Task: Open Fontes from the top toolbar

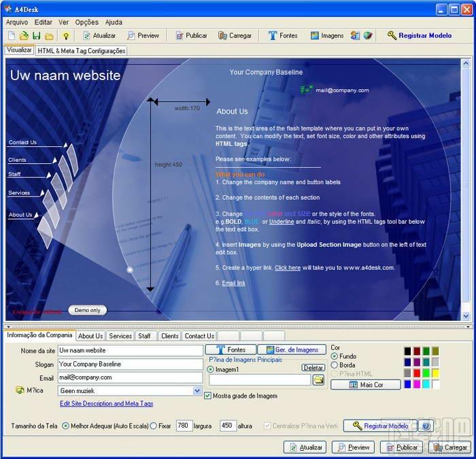Action: tap(284, 36)
